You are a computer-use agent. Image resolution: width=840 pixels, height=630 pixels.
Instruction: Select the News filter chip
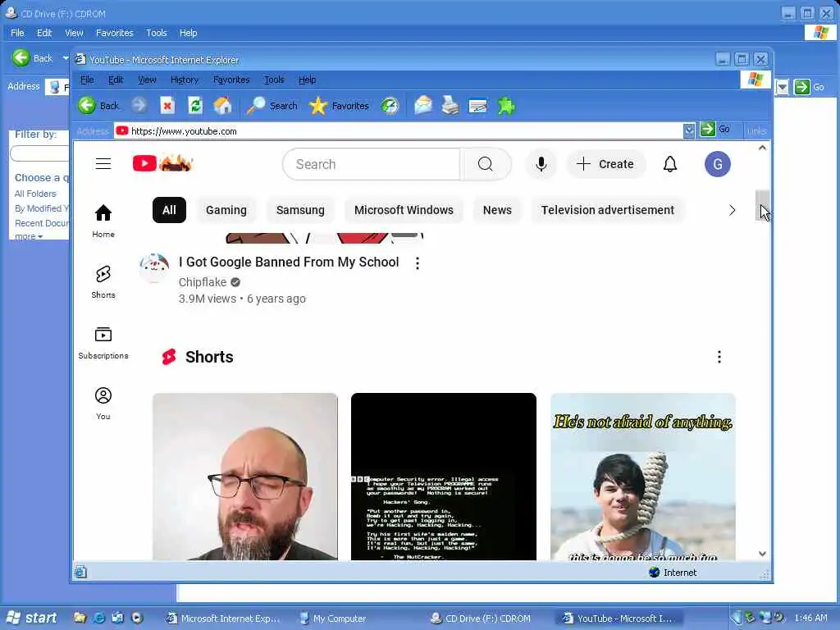(x=497, y=210)
